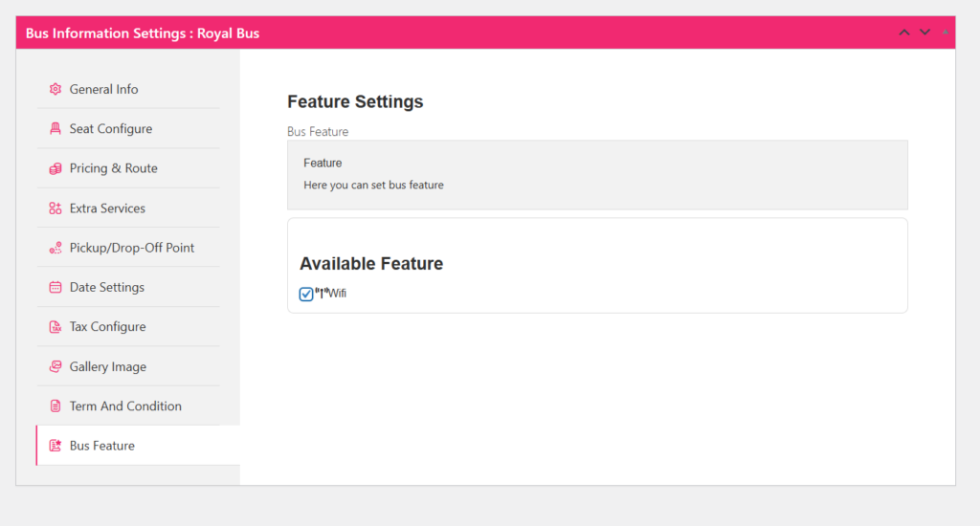Select the Wifi feature text label
The image size is (980, 526).
[338, 294]
